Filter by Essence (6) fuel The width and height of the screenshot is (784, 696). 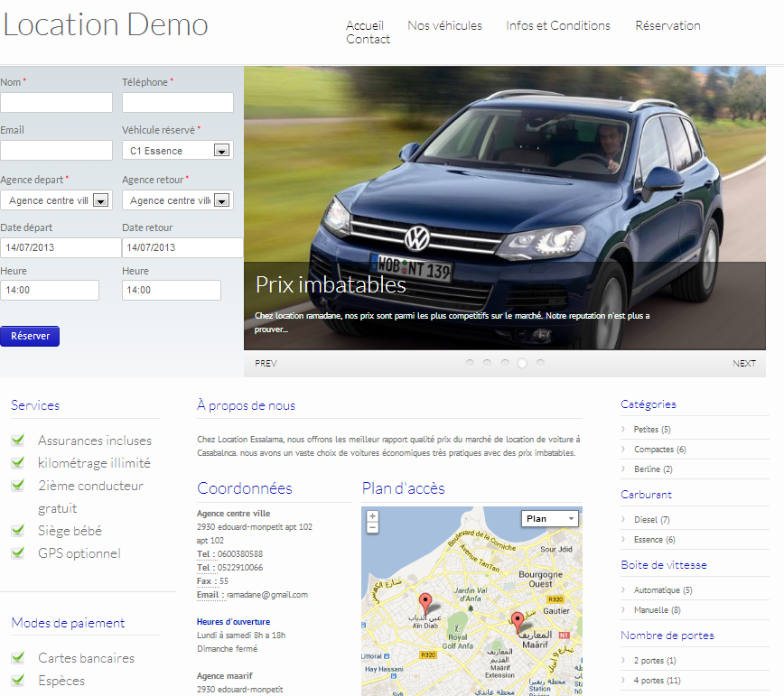tap(655, 540)
